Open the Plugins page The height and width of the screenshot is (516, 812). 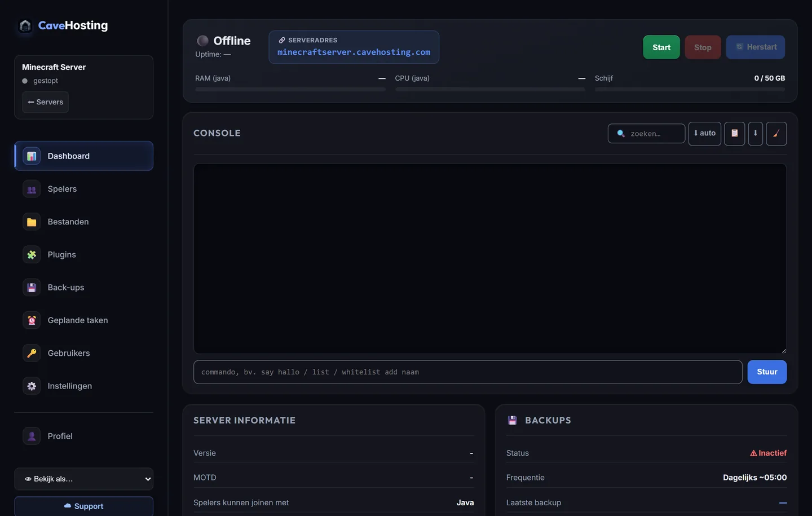[83, 254]
